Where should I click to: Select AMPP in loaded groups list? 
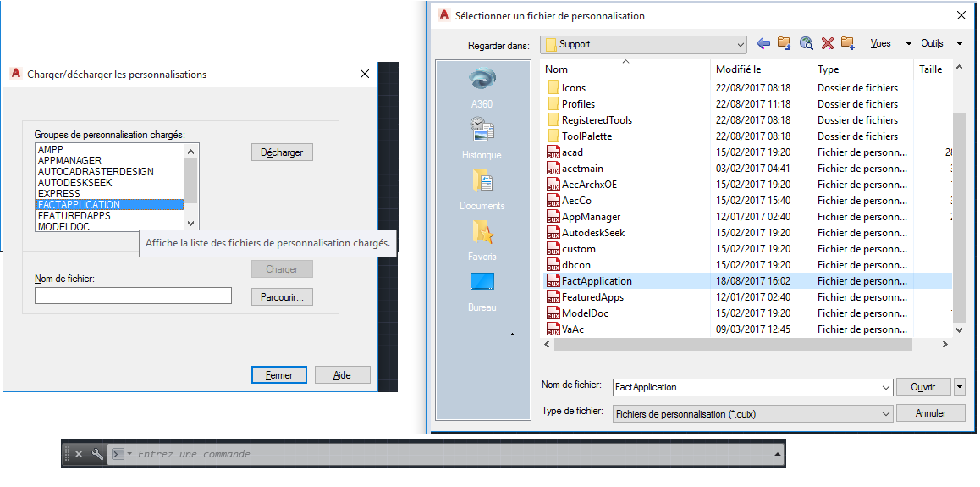coord(110,150)
